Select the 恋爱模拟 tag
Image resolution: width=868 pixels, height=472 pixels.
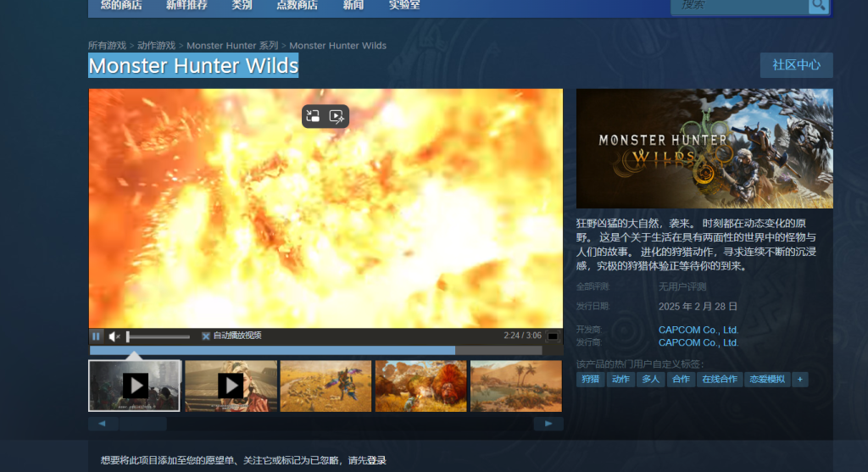point(766,379)
